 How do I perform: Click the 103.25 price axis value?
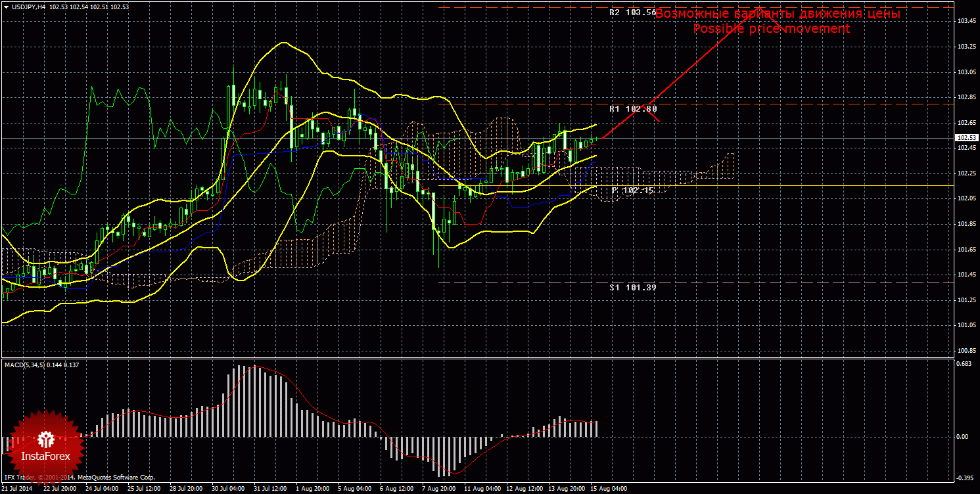tap(966, 47)
